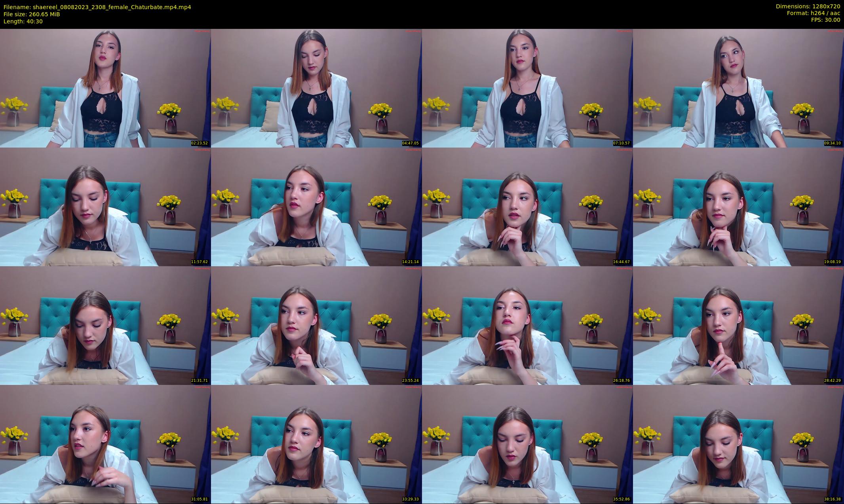Click the Dimensions 1280x720 label
Image resolution: width=844 pixels, height=504 pixels.
pos(808,6)
